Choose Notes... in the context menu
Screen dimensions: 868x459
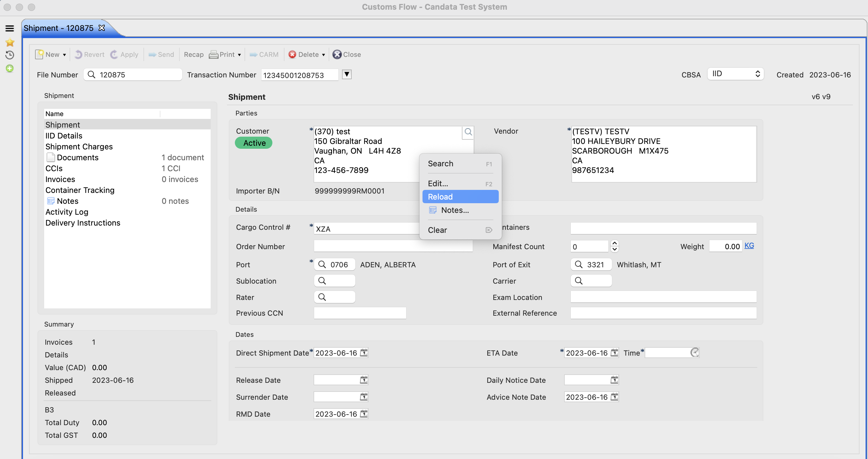click(x=460, y=210)
